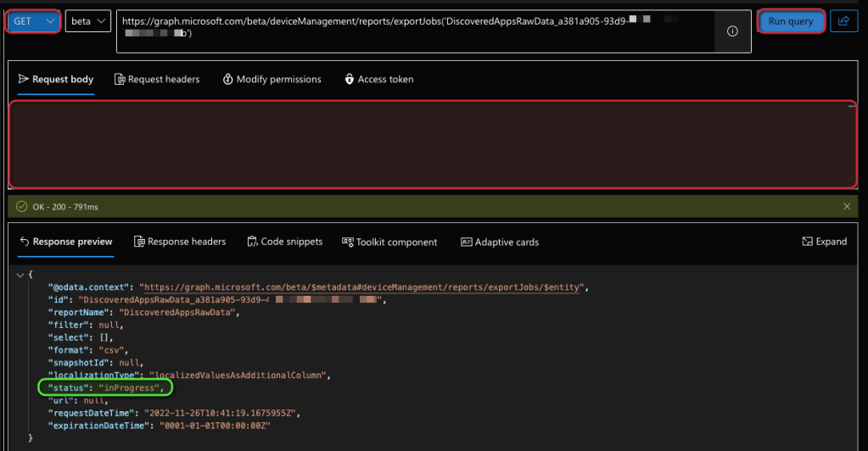868x451 pixels.
Task: Open the Code snippets tab
Action: (284, 242)
